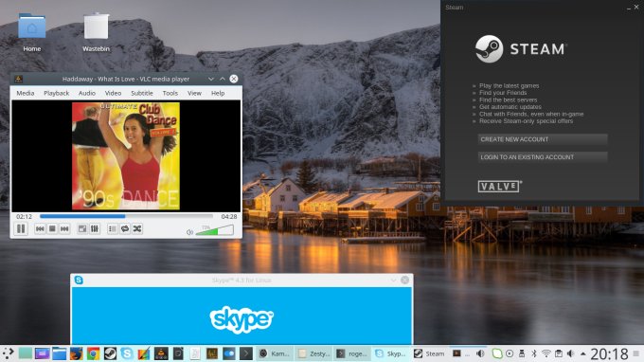Click the green chat tray icon
The height and width of the screenshot is (362, 644).
click(497, 353)
